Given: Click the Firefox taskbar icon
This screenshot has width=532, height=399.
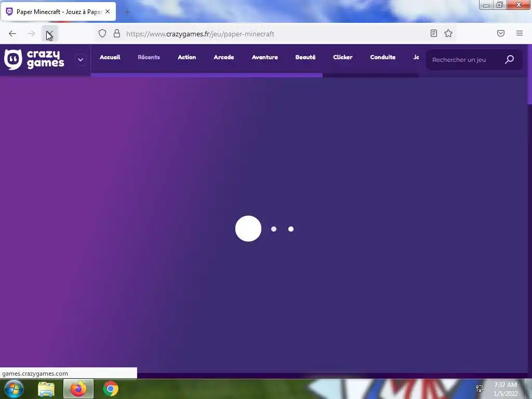Looking at the screenshot, I should 78,389.
